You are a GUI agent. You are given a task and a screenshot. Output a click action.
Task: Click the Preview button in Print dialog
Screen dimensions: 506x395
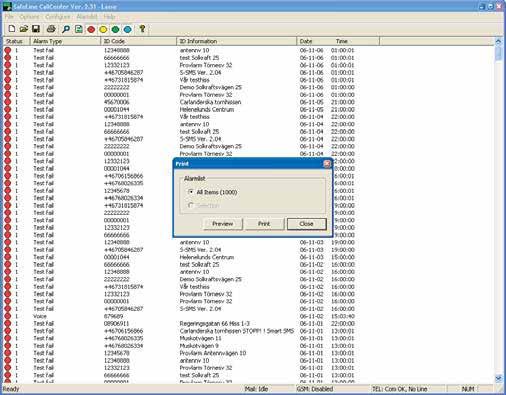click(223, 224)
